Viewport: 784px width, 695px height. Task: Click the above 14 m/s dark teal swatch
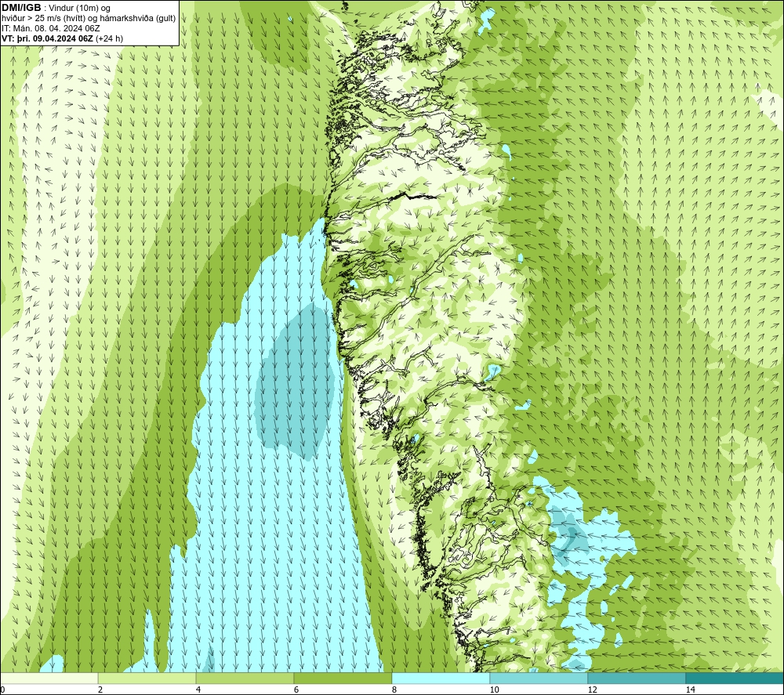pos(735,678)
